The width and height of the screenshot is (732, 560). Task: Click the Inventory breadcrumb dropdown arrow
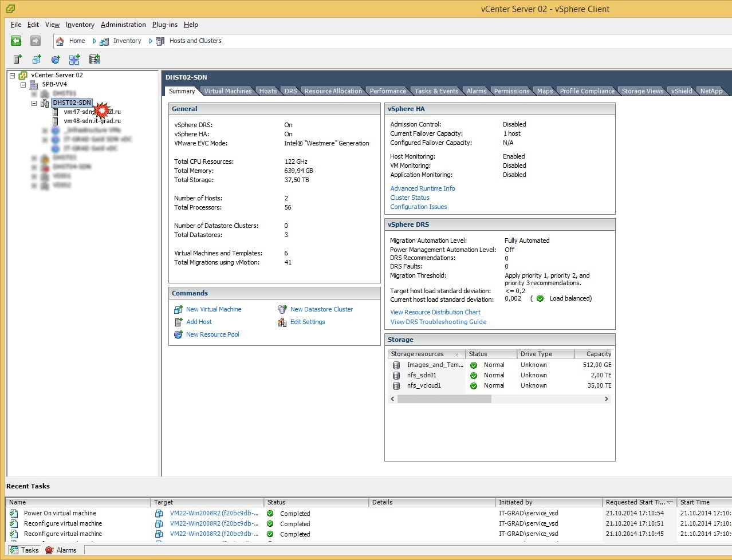click(151, 41)
